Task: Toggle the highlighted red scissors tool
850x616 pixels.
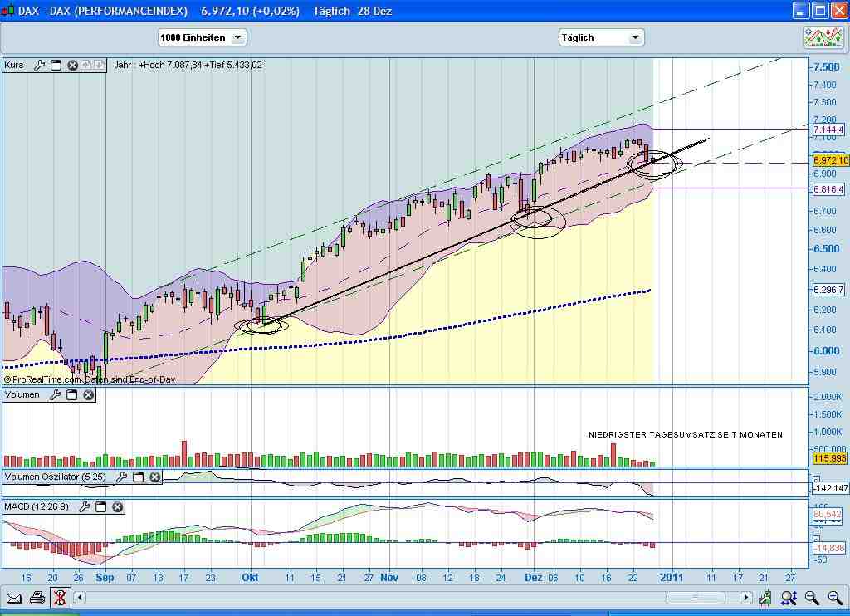Action: [x=59, y=598]
